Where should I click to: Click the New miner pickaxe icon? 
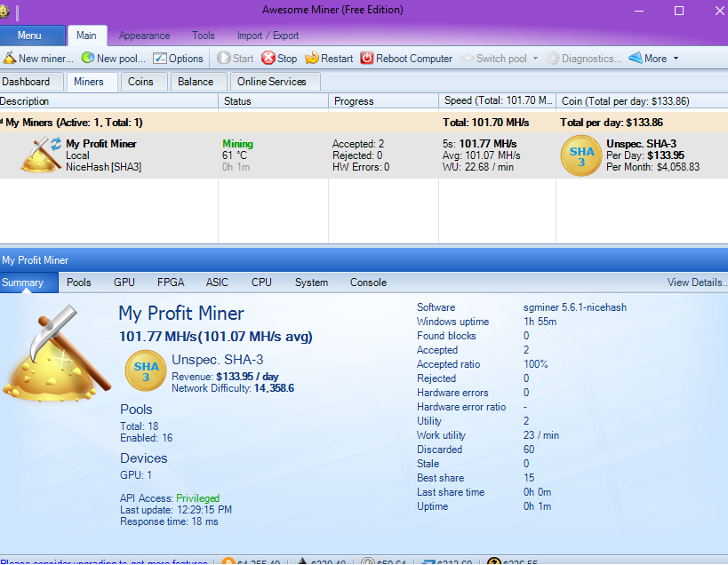9,58
